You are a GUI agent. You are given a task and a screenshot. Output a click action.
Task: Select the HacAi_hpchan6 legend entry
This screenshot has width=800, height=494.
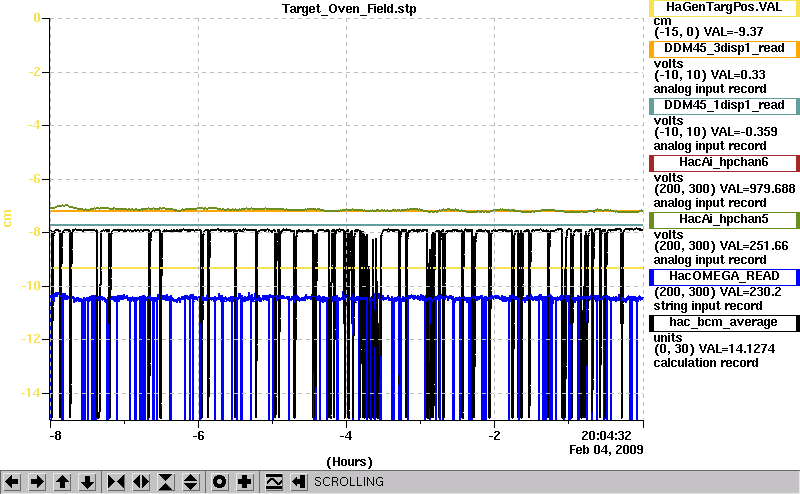tap(724, 163)
